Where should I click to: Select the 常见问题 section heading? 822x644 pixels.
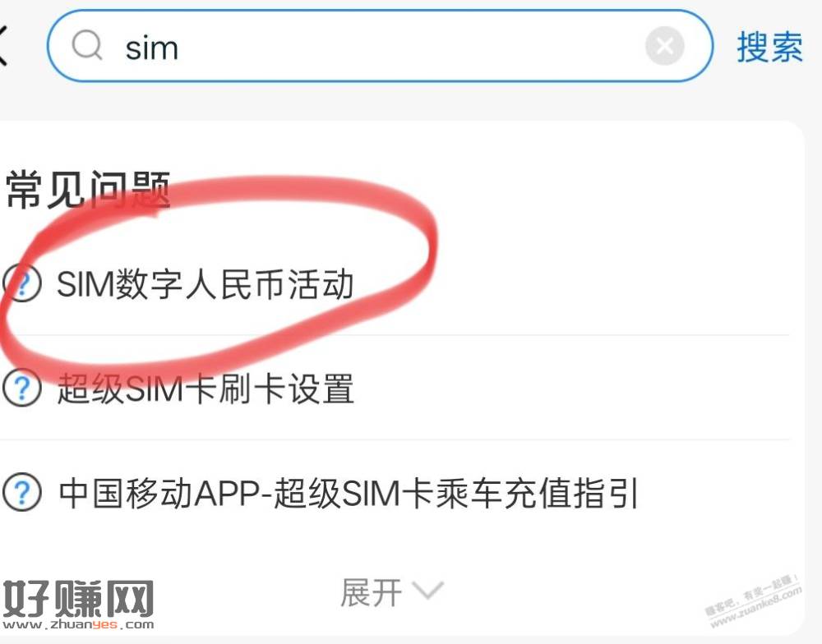pyautogui.click(x=88, y=189)
